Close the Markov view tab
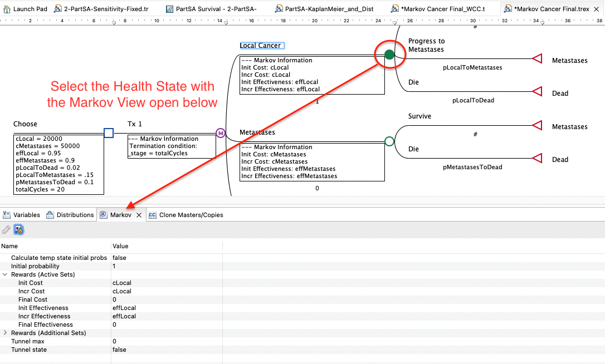The height and width of the screenshot is (364, 605). [x=139, y=215]
